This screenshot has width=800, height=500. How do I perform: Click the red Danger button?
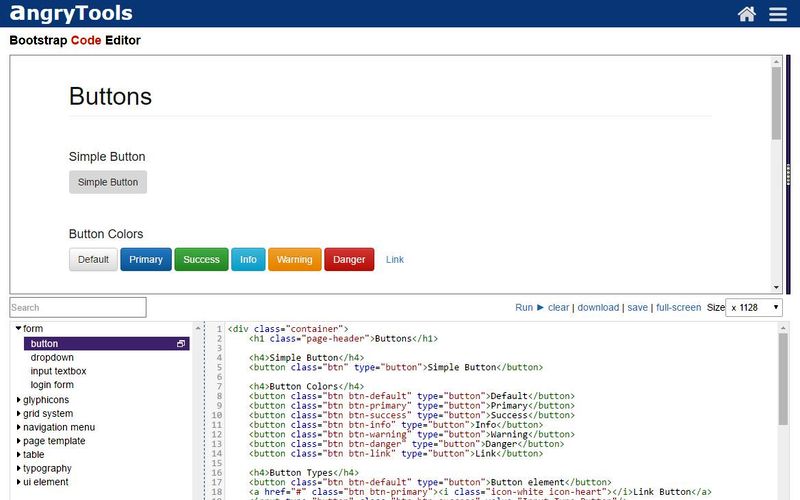349,260
